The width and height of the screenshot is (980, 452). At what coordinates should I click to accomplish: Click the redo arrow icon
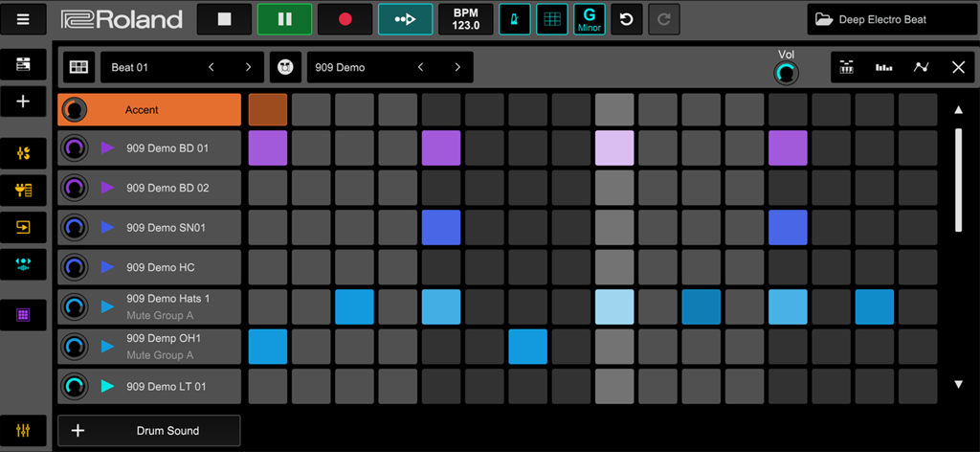(664, 19)
